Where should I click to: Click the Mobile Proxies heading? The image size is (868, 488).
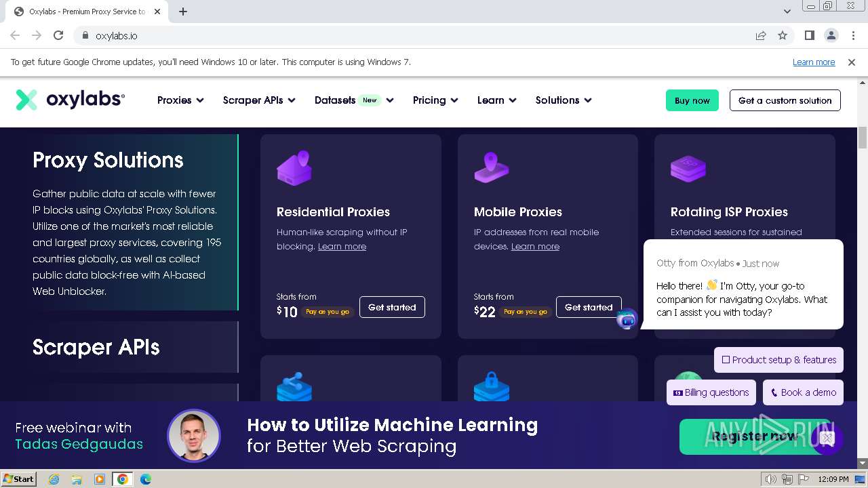tap(518, 212)
